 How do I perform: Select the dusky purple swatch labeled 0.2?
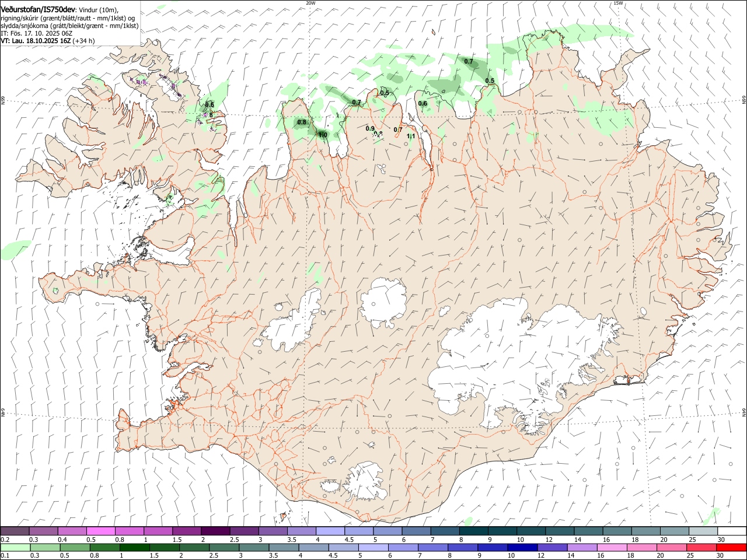(x=15, y=531)
